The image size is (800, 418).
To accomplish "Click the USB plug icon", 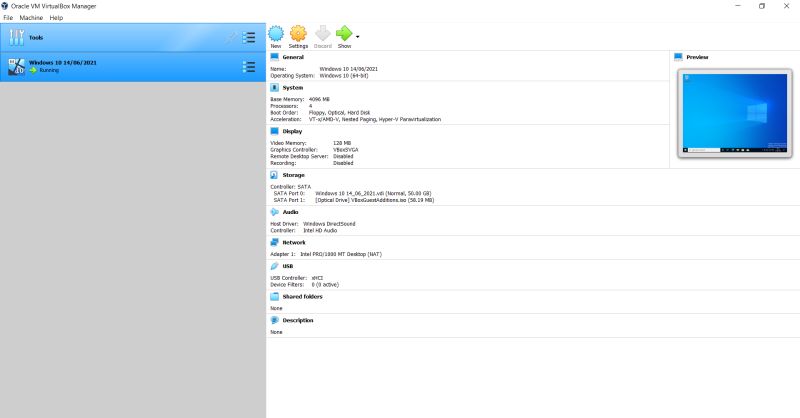I will [x=274, y=266].
